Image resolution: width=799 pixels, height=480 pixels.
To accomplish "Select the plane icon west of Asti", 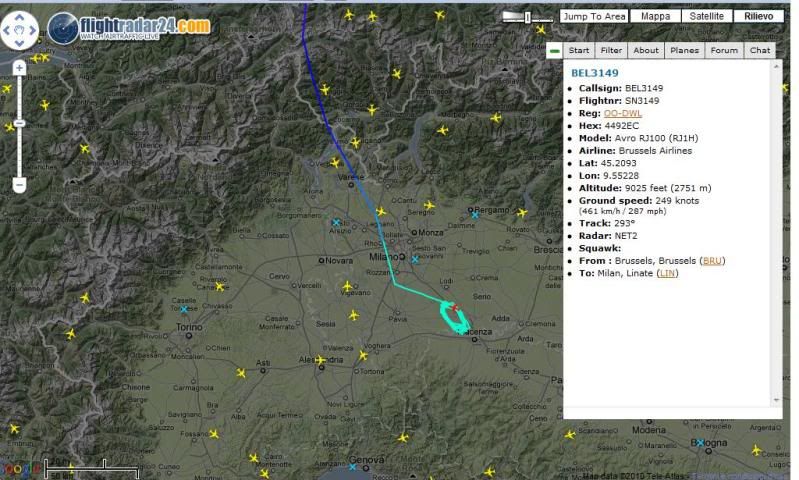I will tap(241, 374).
